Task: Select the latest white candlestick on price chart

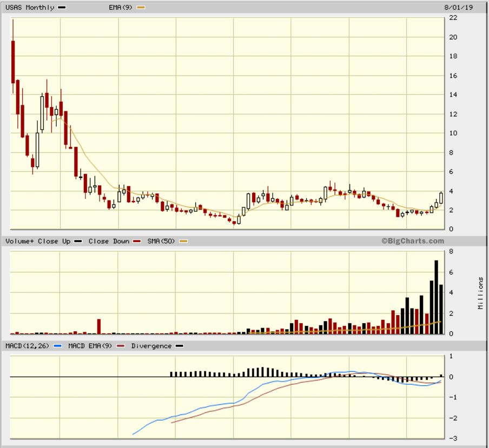Action: coord(441,198)
